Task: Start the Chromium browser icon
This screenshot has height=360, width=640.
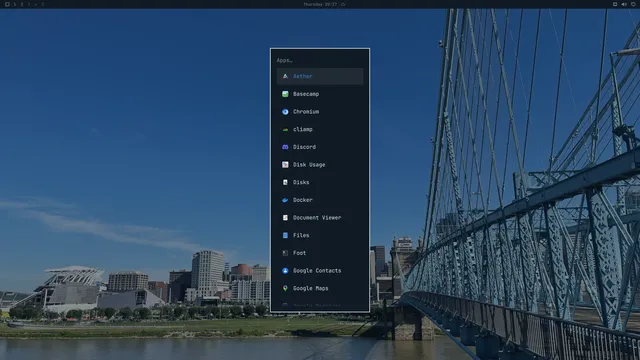Action: [285, 111]
